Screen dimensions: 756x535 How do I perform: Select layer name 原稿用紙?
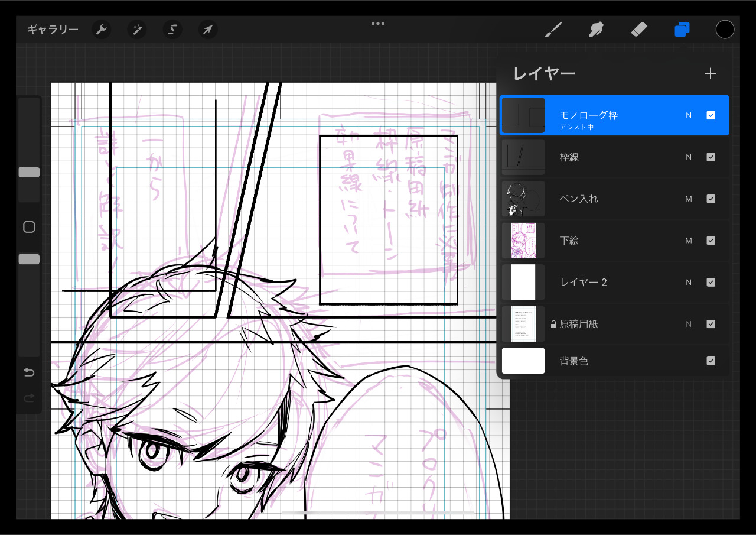[579, 324]
